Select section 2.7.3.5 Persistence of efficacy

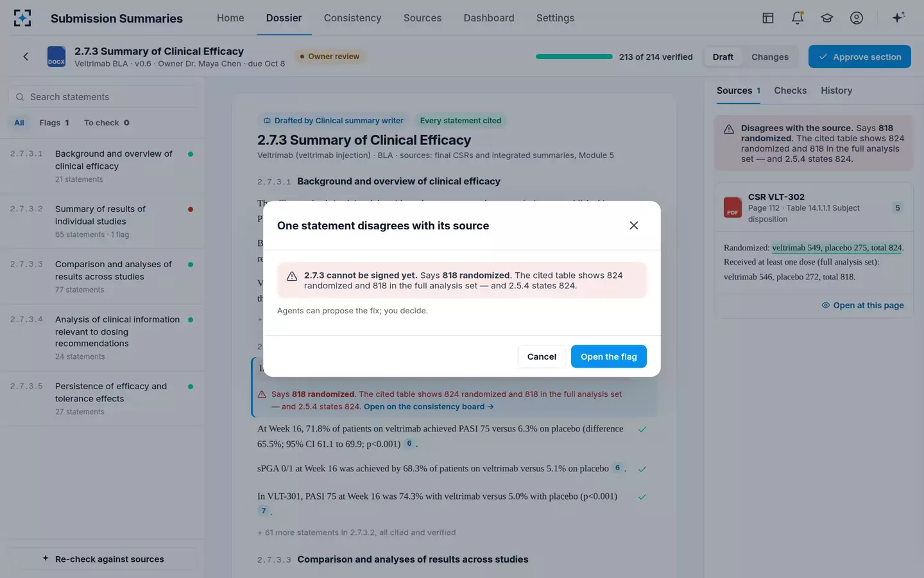tap(103, 398)
